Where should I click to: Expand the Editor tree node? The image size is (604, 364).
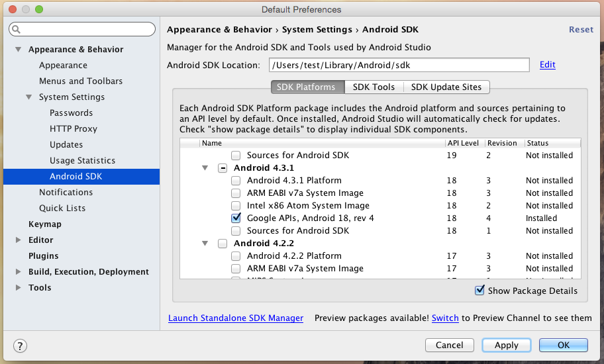(18, 240)
